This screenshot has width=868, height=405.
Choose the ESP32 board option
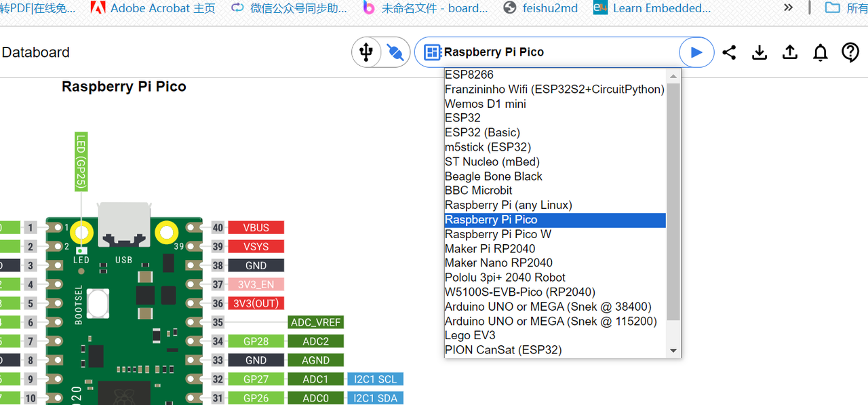555,118
